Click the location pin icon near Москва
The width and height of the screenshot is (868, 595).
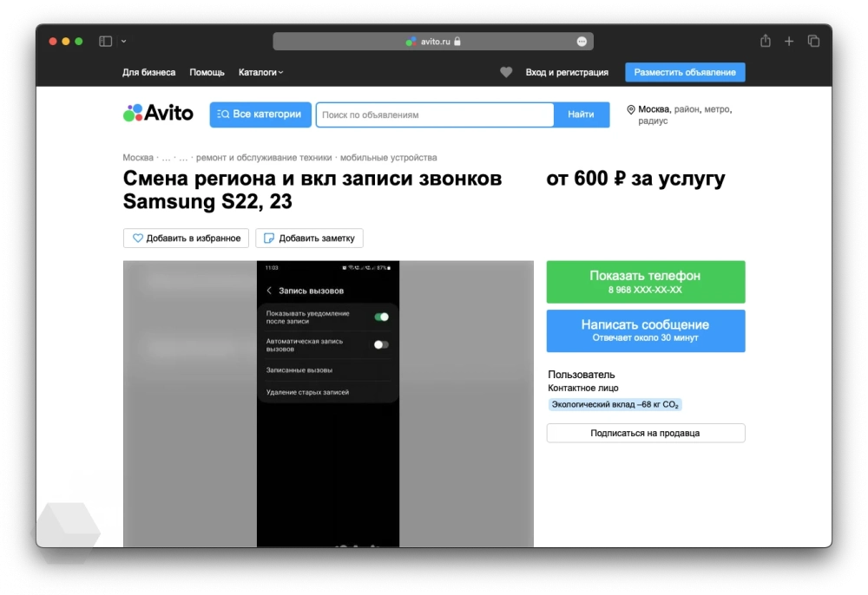coord(631,110)
